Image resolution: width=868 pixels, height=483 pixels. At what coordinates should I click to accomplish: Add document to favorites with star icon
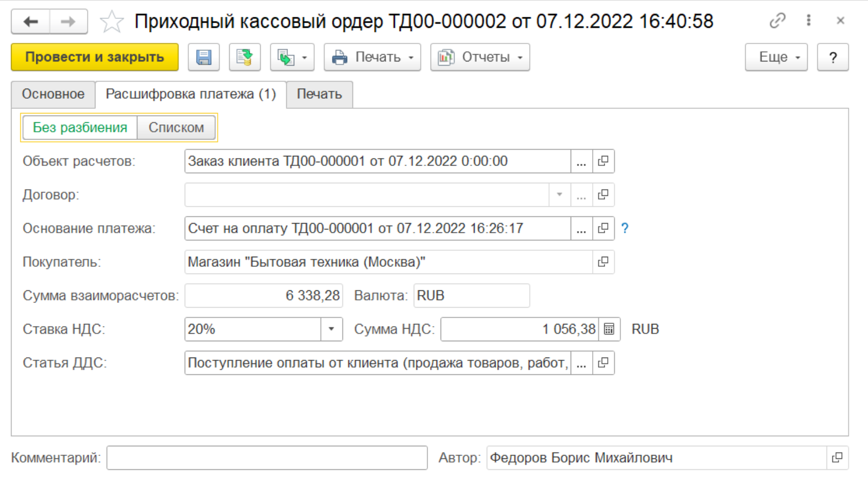[111, 22]
